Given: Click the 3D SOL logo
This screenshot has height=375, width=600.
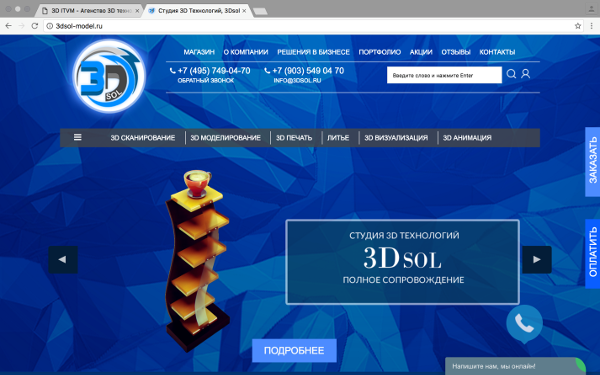Looking at the screenshot, I should [x=109, y=76].
